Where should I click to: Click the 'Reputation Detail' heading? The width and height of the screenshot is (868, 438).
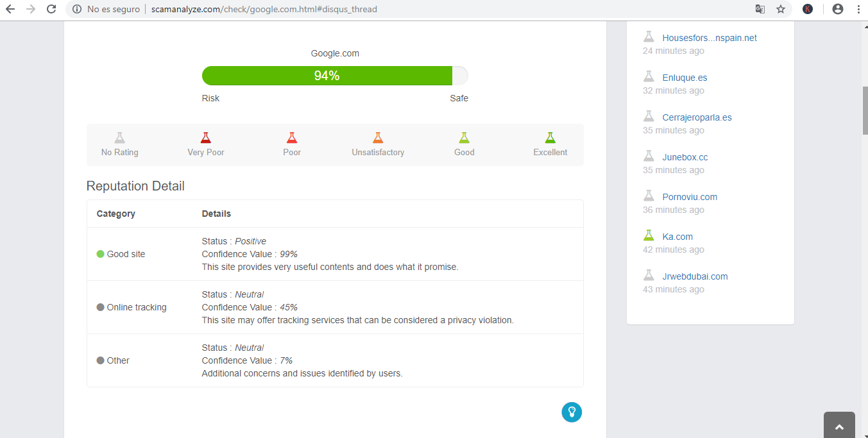click(135, 186)
